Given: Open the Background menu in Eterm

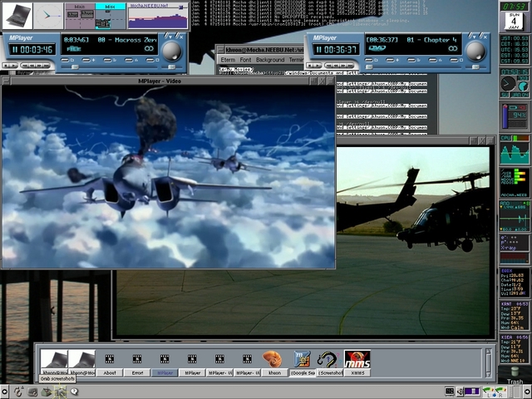Looking at the screenshot, I should tap(270, 60).
